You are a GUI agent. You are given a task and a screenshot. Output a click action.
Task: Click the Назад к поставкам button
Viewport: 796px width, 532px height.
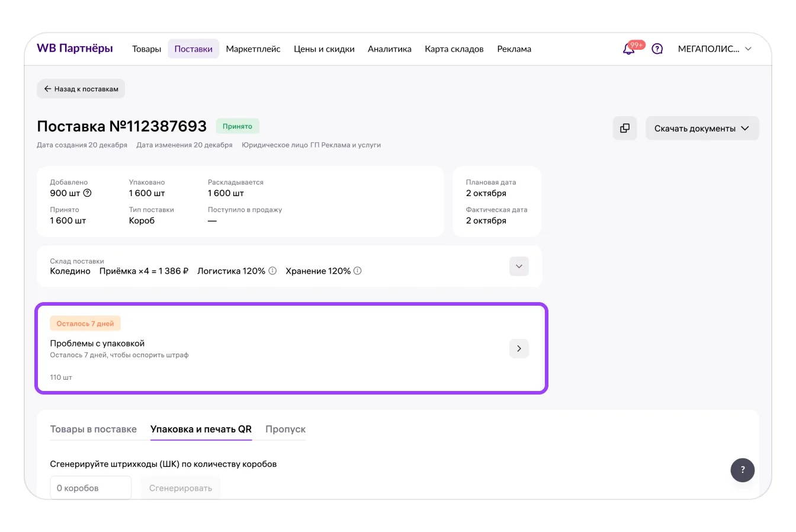(81, 89)
